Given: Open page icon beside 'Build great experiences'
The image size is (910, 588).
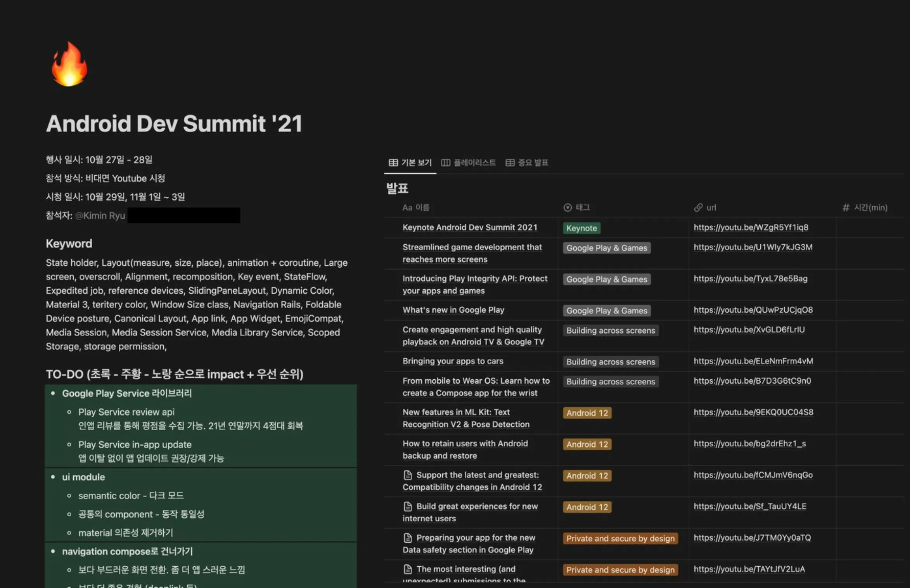Looking at the screenshot, I should pyautogui.click(x=408, y=507).
